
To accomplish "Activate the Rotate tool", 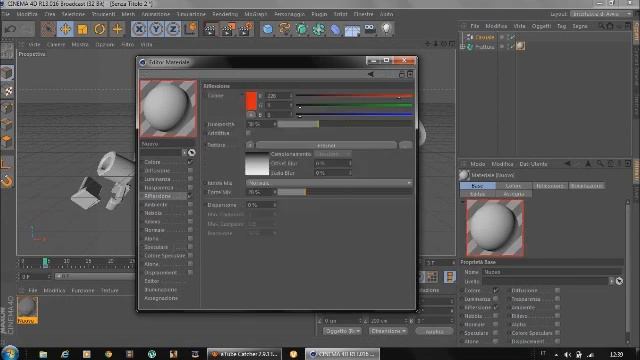I will [x=100, y=29].
